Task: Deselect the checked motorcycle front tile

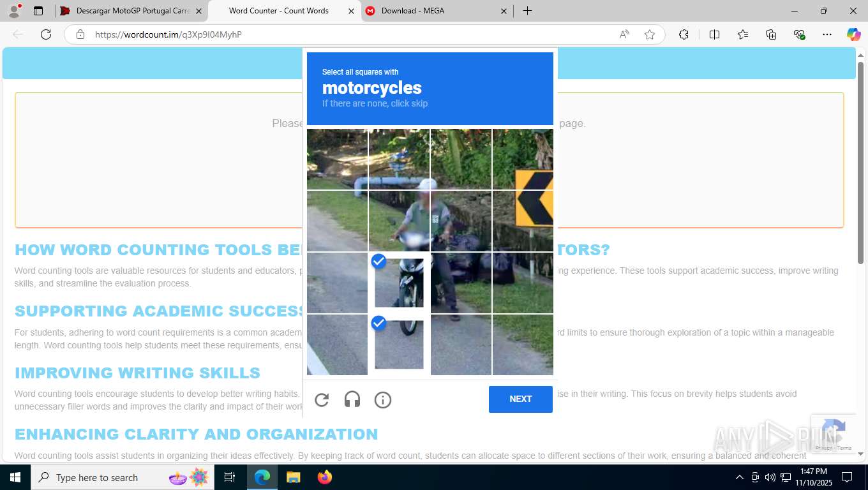Action: (399, 283)
